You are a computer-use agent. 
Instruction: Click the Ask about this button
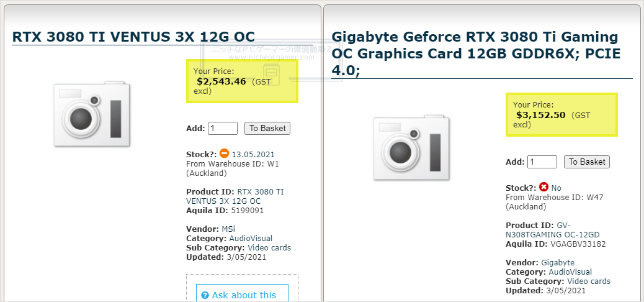click(243, 295)
